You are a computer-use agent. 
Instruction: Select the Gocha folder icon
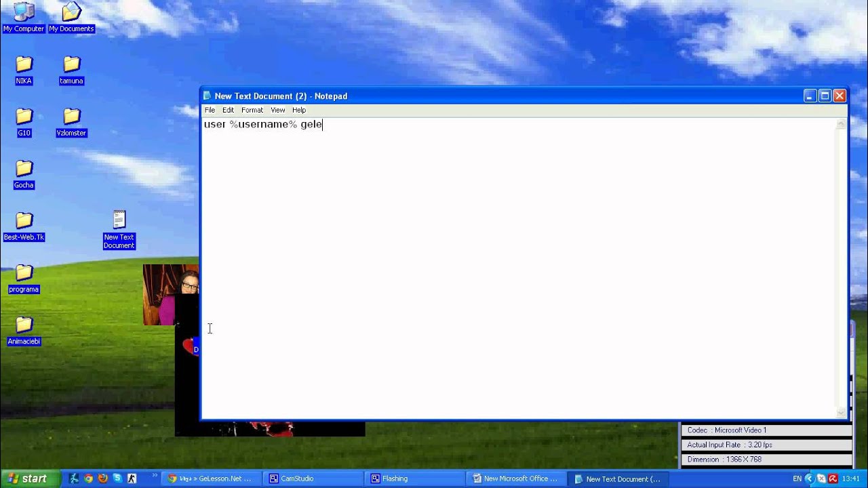24,174
